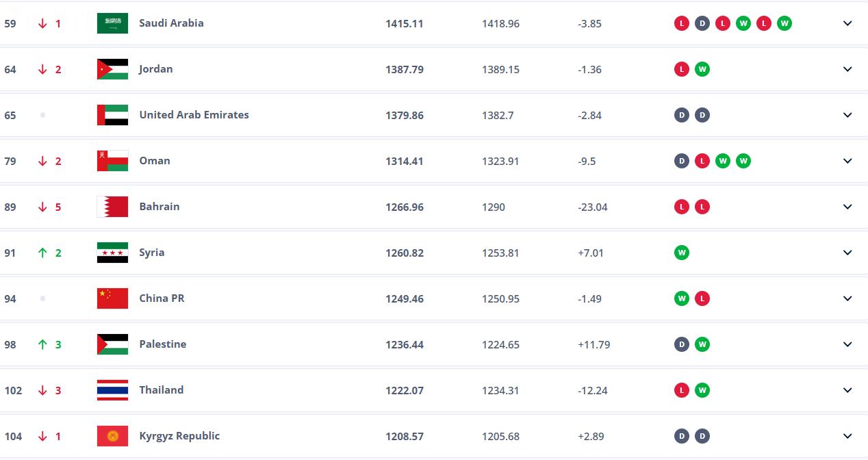Click the Saudi Arabia flag icon
This screenshot has width=868, height=460.
(x=112, y=23)
